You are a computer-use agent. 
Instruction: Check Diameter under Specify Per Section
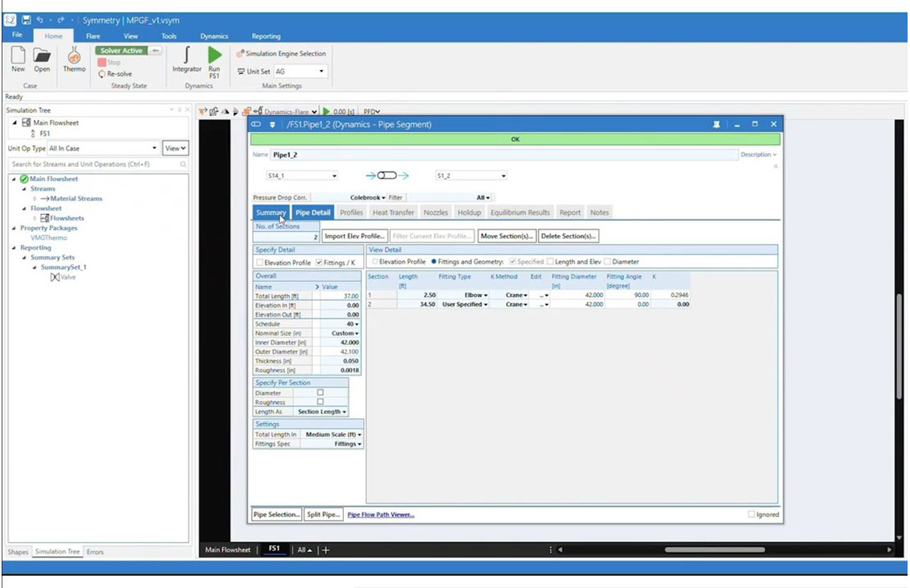click(x=320, y=392)
